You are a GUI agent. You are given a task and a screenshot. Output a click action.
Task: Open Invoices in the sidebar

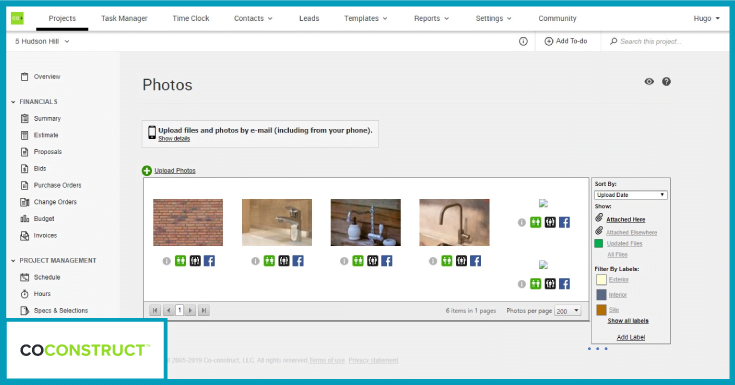(38, 235)
